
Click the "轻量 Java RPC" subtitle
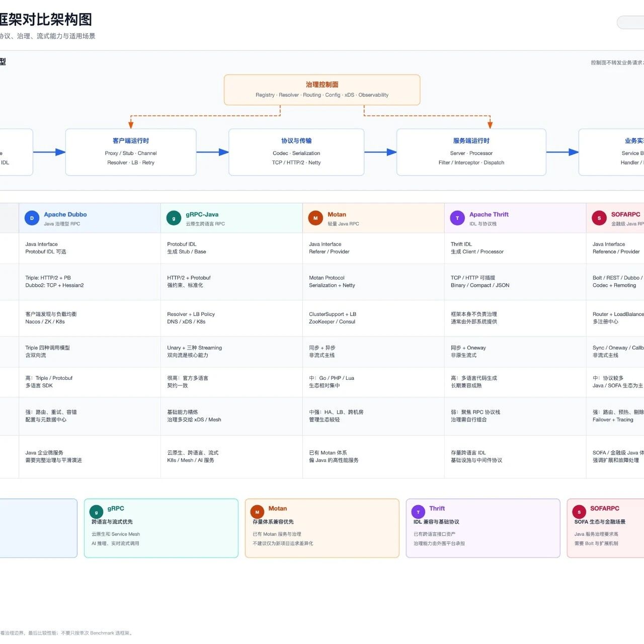coord(343,224)
